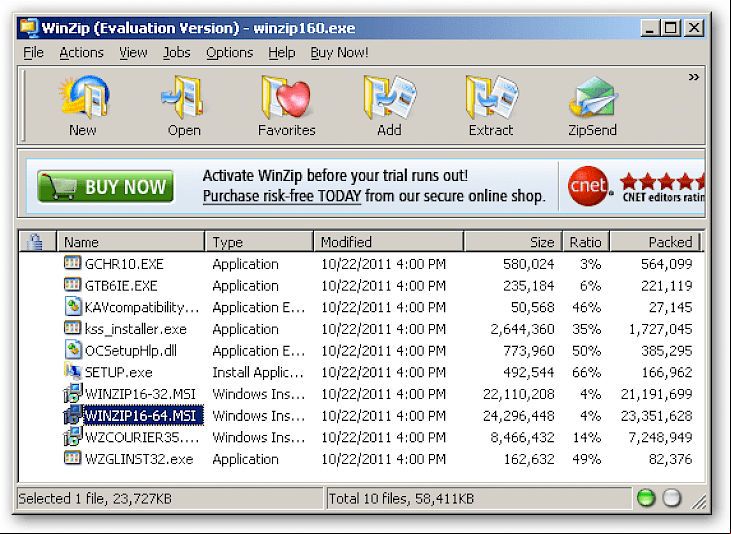Click the WINZIP16-32.MSI installer icon
The width and height of the screenshot is (731, 534).
[x=73, y=393]
